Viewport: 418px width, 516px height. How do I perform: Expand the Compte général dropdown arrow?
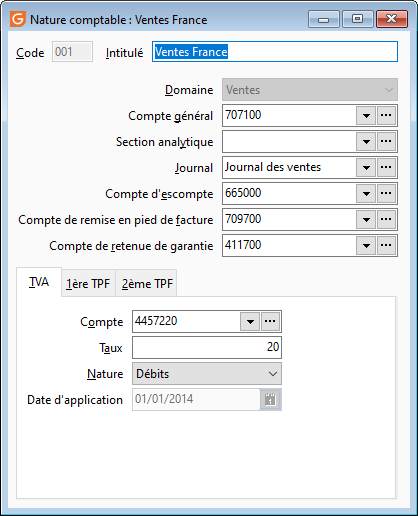point(366,115)
